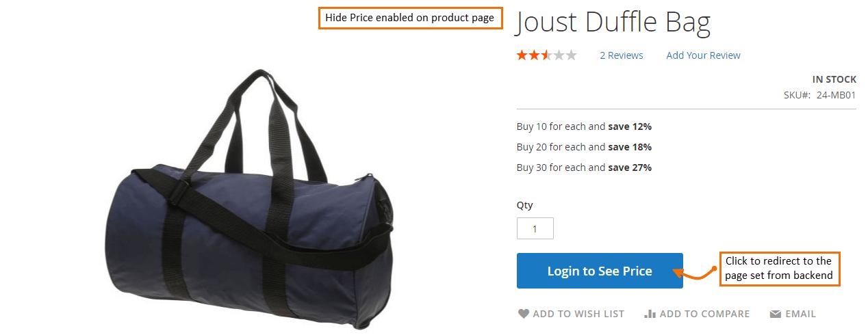Click the Login to See Price button
This screenshot has width=868, height=335.
pyautogui.click(x=600, y=271)
